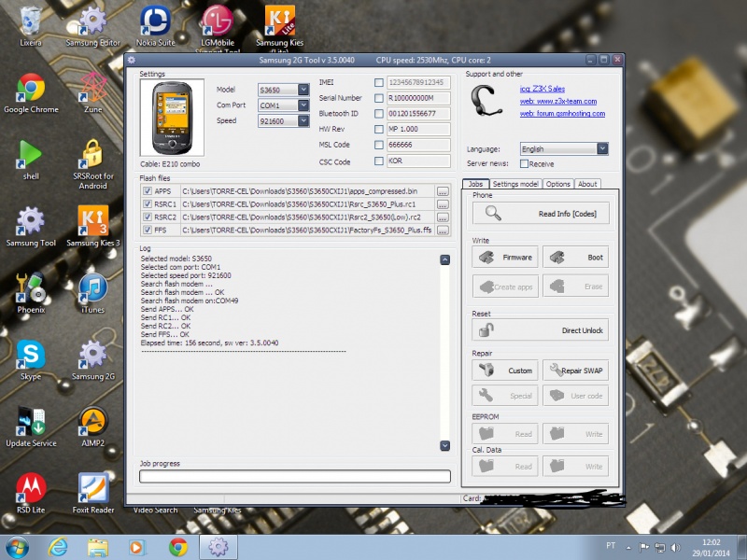Open the Google Chrome desktop shortcut
The height and width of the screenshot is (560, 747).
click(31, 92)
